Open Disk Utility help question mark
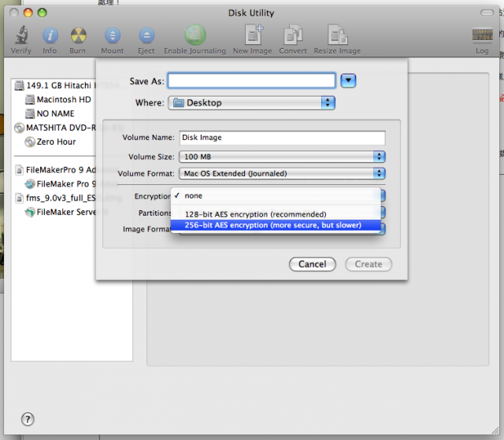504x440 pixels. point(28,419)
